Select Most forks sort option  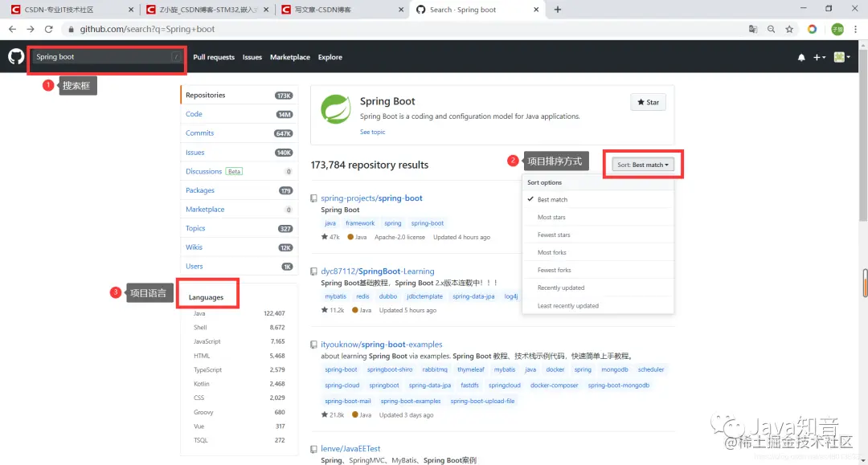tap(598, 253)
